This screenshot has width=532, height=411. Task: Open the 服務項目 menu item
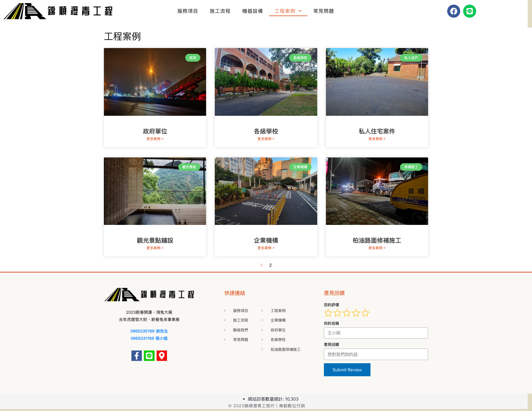pos(188,11)
